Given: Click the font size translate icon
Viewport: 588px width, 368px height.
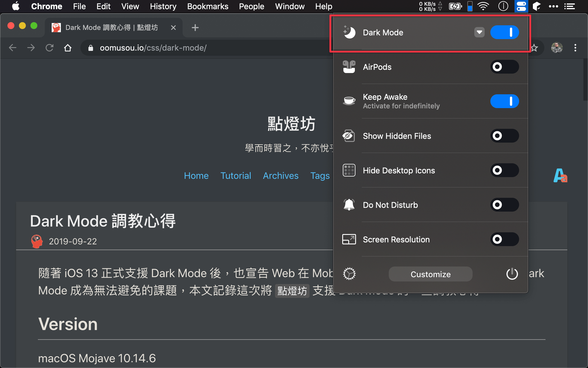Looking at the screenshot, I should 560,175.
